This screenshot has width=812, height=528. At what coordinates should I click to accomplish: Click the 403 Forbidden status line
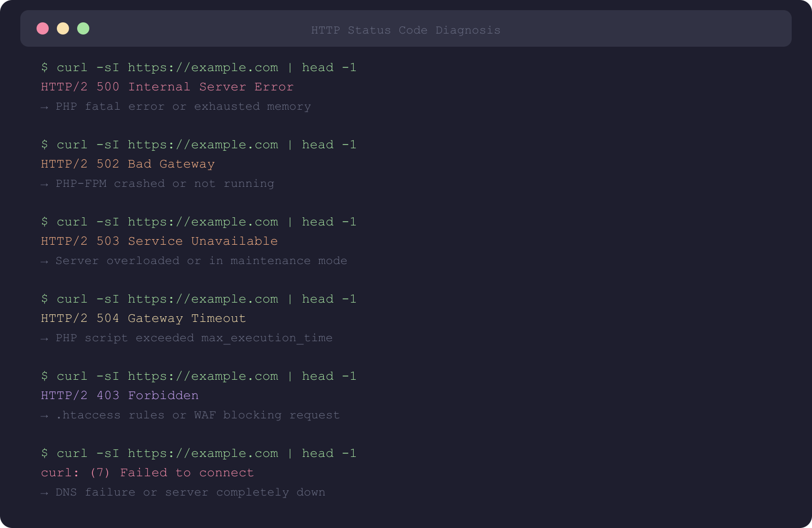(x=119, y=395)
